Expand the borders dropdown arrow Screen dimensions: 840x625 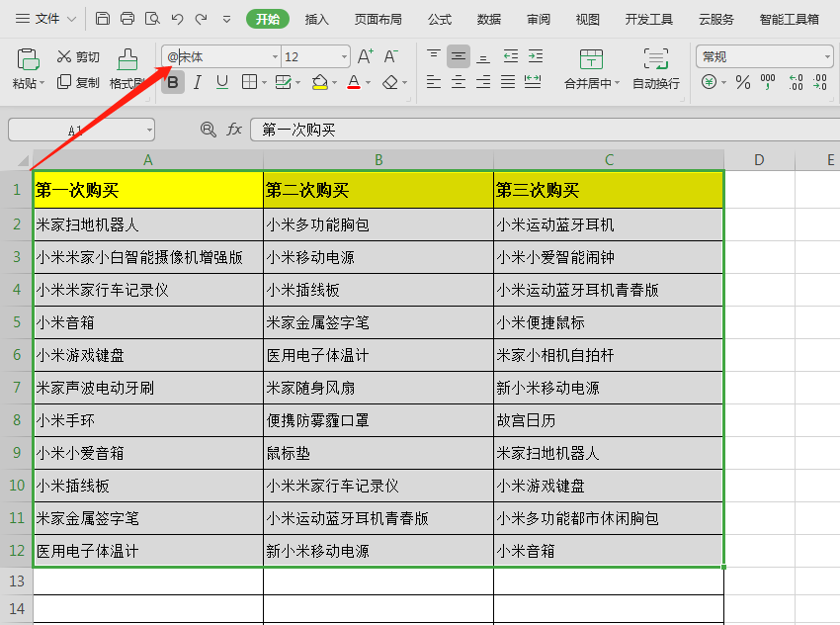(264, 82)
